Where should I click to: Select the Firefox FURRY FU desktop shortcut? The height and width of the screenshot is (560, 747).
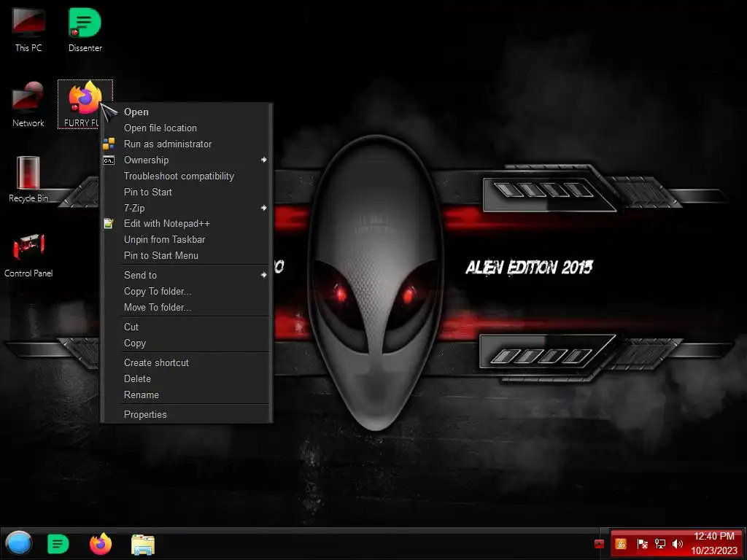(85, 104)
